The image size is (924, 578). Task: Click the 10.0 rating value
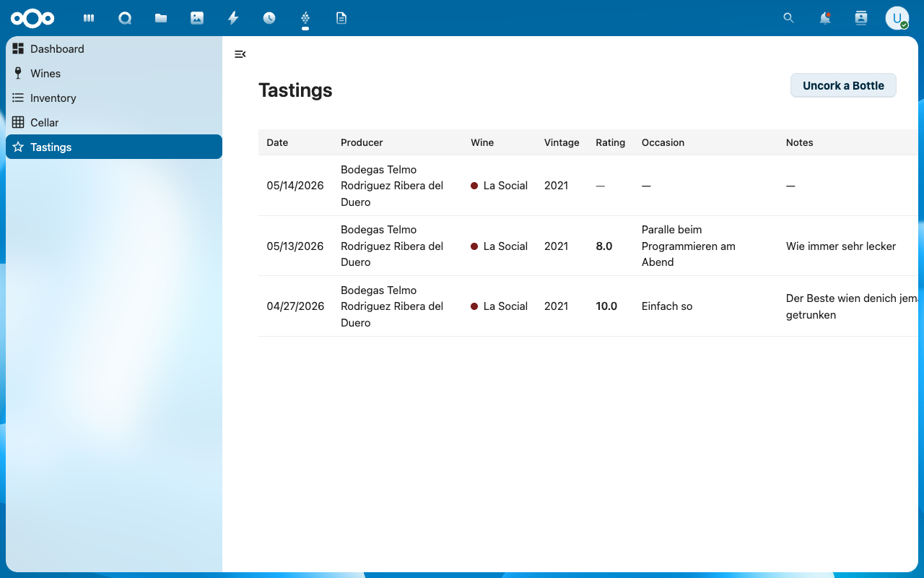tap(606, 306)
